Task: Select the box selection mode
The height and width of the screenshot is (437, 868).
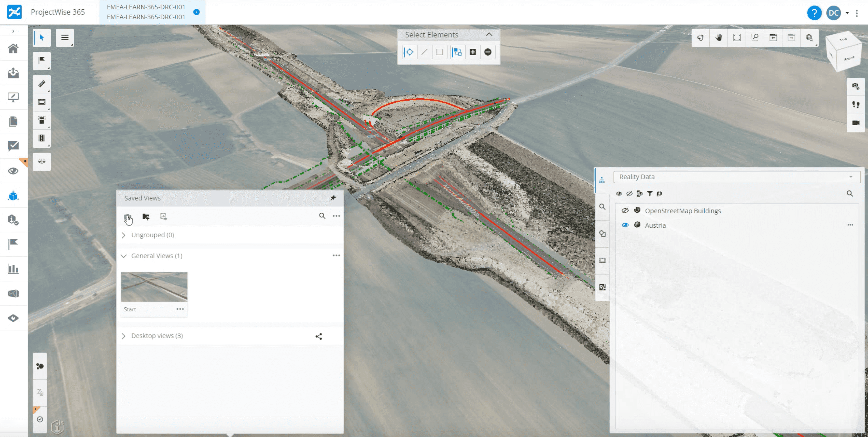Action: pyautogui.click(x=439, y=52)
